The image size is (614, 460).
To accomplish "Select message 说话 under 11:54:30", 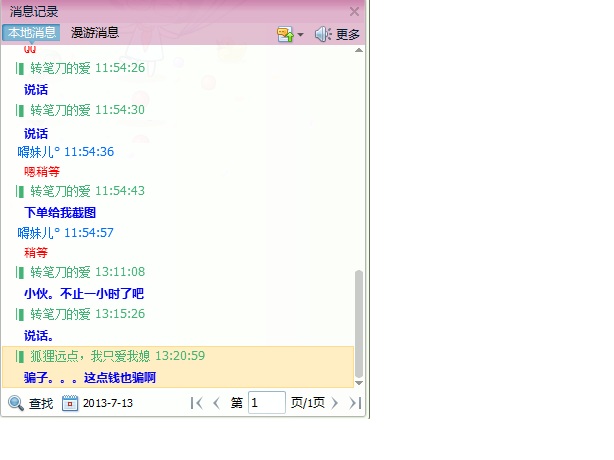I will click(x=36, y=133).
